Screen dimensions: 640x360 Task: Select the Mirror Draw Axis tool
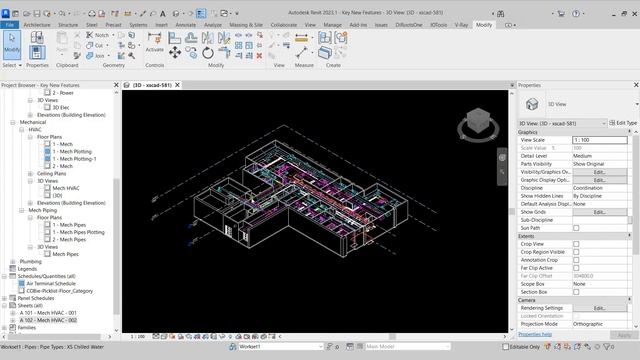coord(224,38)
